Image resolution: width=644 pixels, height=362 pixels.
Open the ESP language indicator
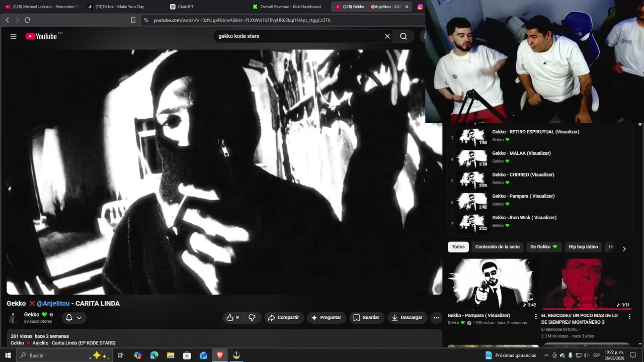tap(597, 355)
